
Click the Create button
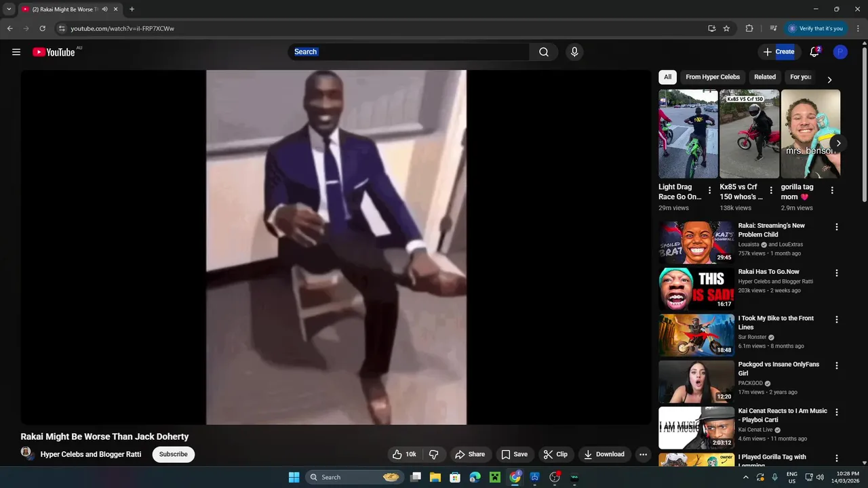coord(778,52)
